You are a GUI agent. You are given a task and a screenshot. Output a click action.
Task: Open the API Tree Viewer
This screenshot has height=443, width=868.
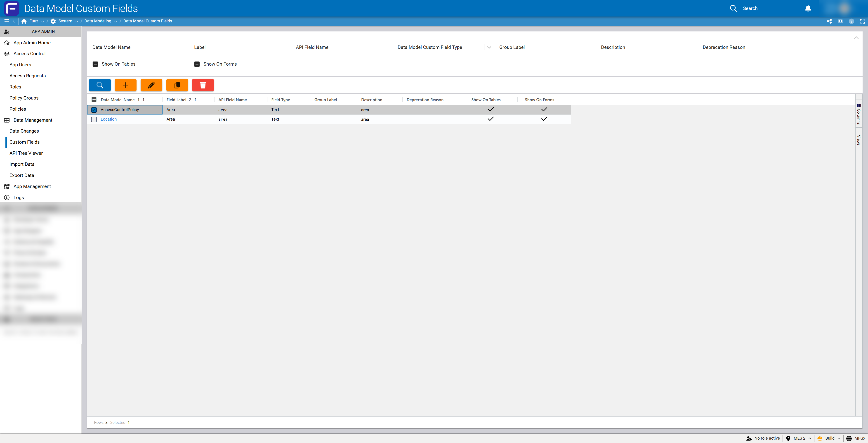26,153
